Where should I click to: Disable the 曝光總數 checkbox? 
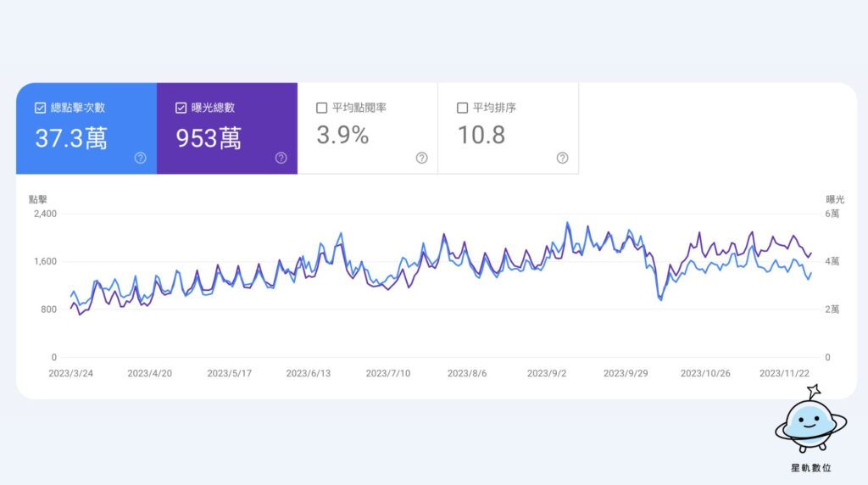pyautogui.click(x=181, y=108)
